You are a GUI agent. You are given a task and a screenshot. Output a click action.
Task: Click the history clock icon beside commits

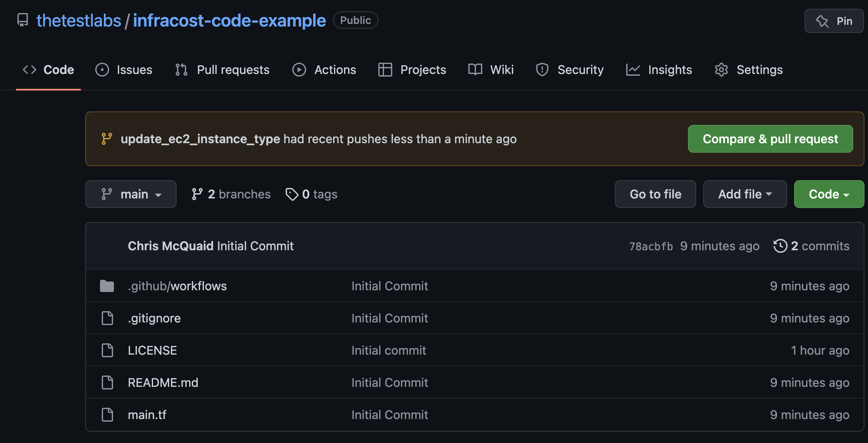(780, 246)
